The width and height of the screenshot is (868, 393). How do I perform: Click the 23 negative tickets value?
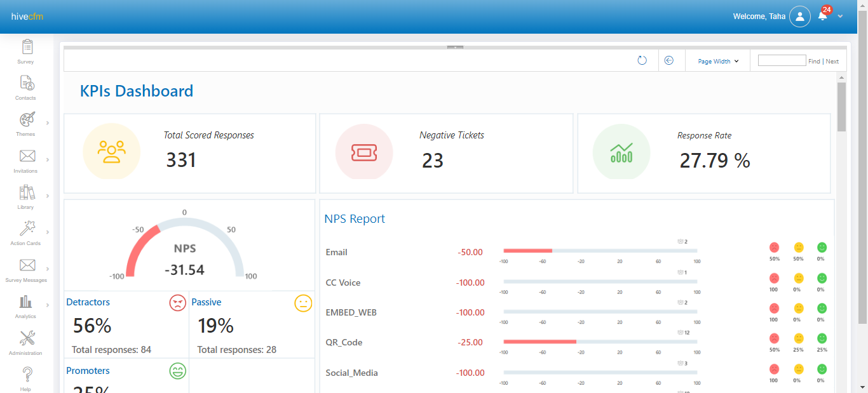pos(433,160)
